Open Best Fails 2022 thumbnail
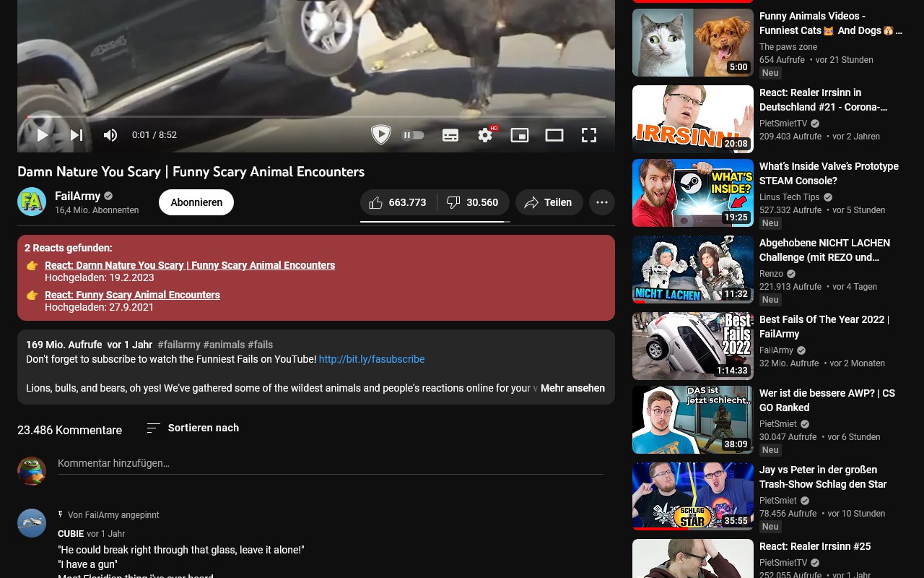This screenshot has height=578, width=924. coord(693,346)
